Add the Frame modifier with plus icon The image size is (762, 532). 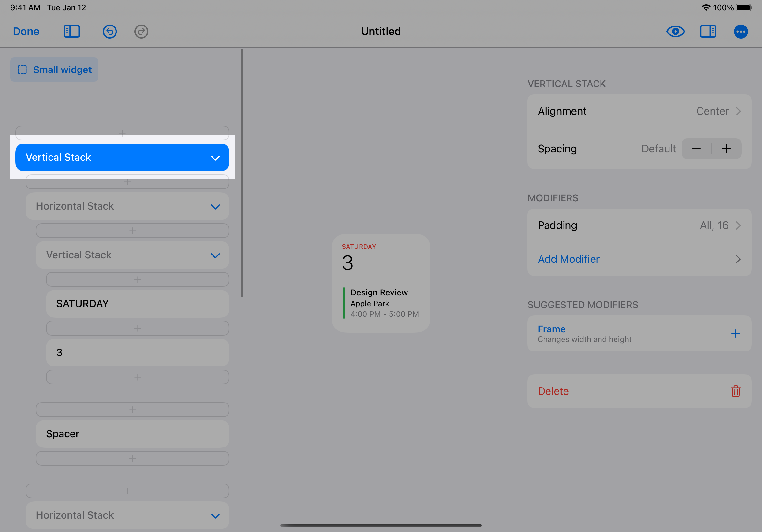(x=735, y=333)
